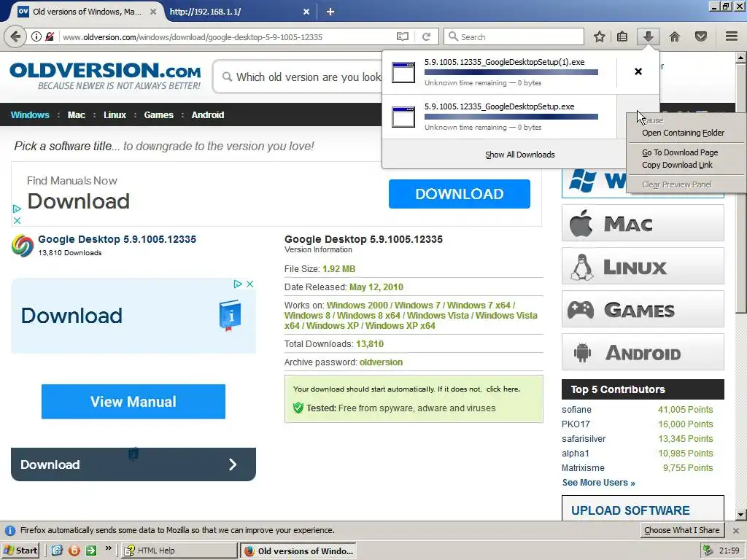Click the Google Desktop swirl logo
The image size is (747, 560).
click(23, 246)
